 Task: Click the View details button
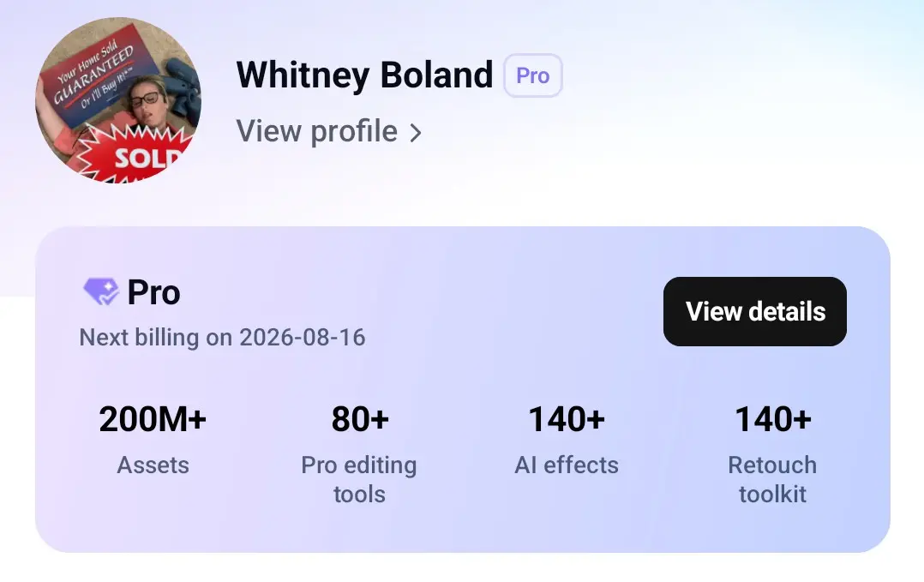point(755,311)
